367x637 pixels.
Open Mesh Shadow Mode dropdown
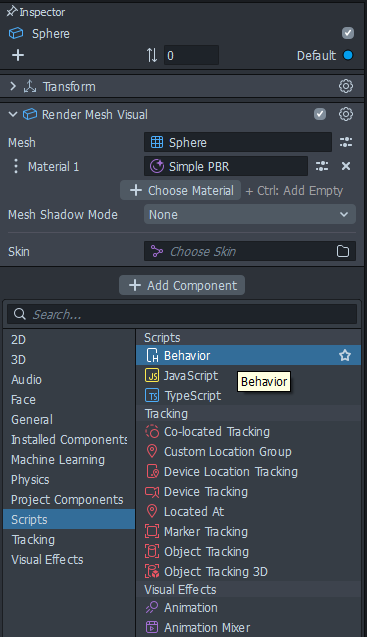pyautogui.click(x=250, y=214)
